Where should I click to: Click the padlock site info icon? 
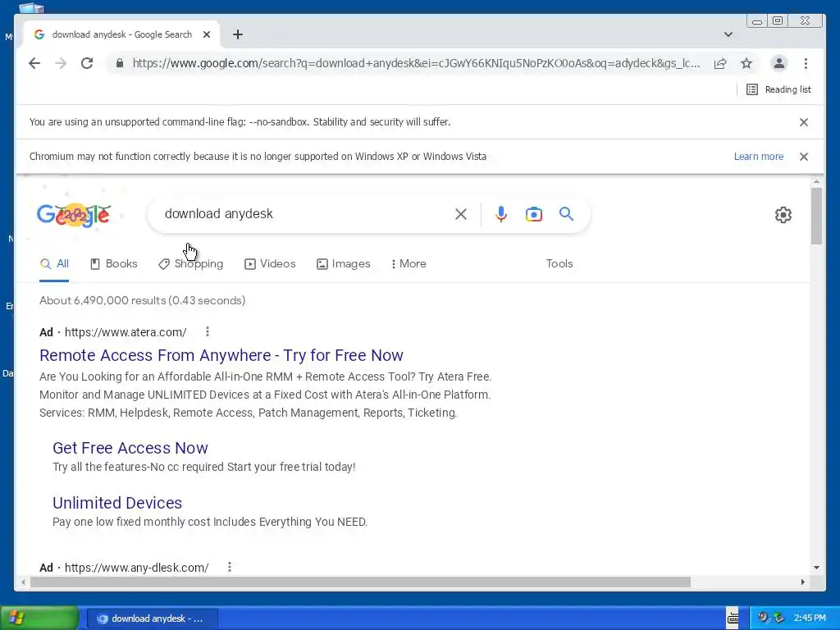click(x=120, y=63)
